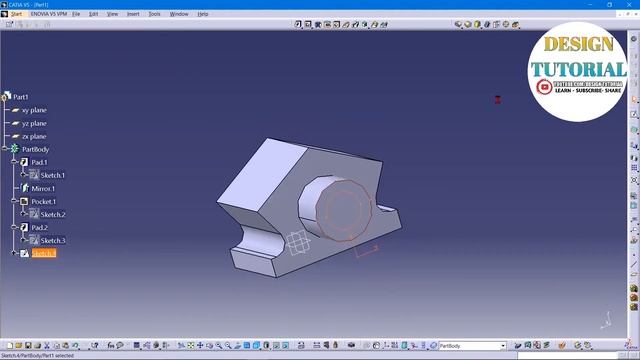The height and width of the screenshot is (360, 640).
Task: Select the Pad tool in the top toolbar
Action: tap(298, 24)
